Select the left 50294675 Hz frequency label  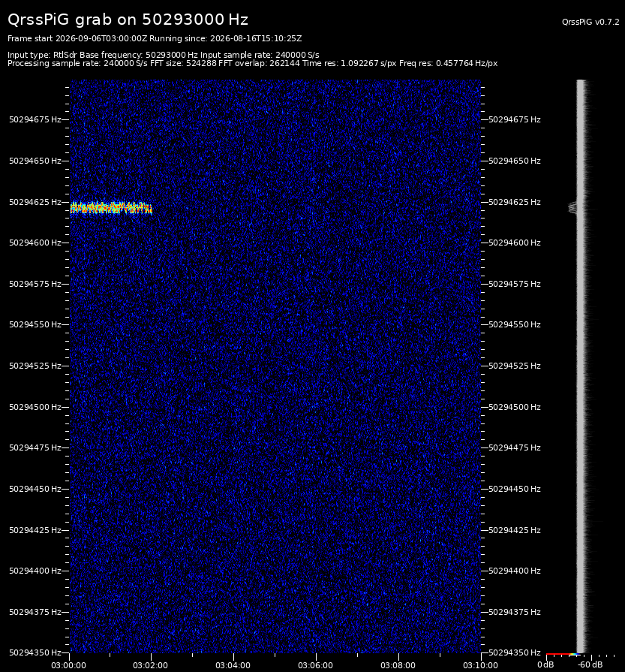tap(35, 119)
